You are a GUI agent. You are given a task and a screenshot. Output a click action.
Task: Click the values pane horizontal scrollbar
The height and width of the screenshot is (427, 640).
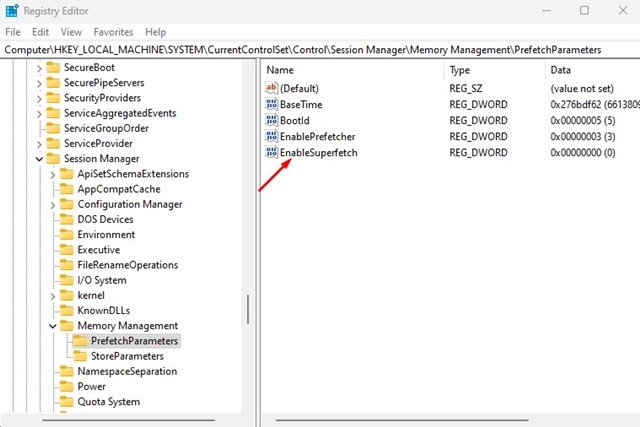point(402,420)
